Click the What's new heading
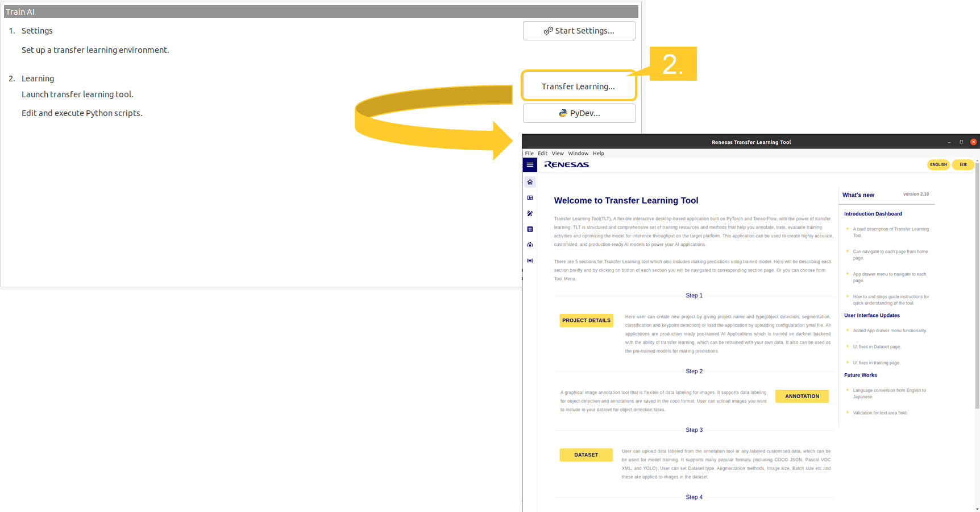Screen dimensions: 980x512 coord(858,195)
